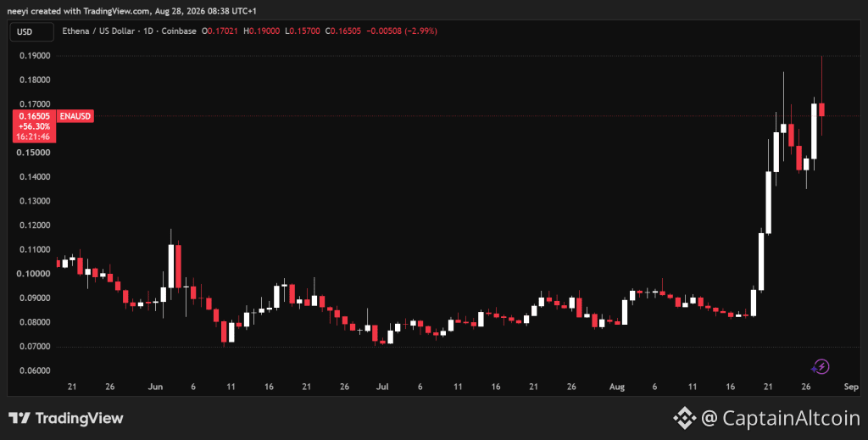This screenshot has width=868, height=440.
Task: Click the Jul date axis label
Action: point(382,387)
